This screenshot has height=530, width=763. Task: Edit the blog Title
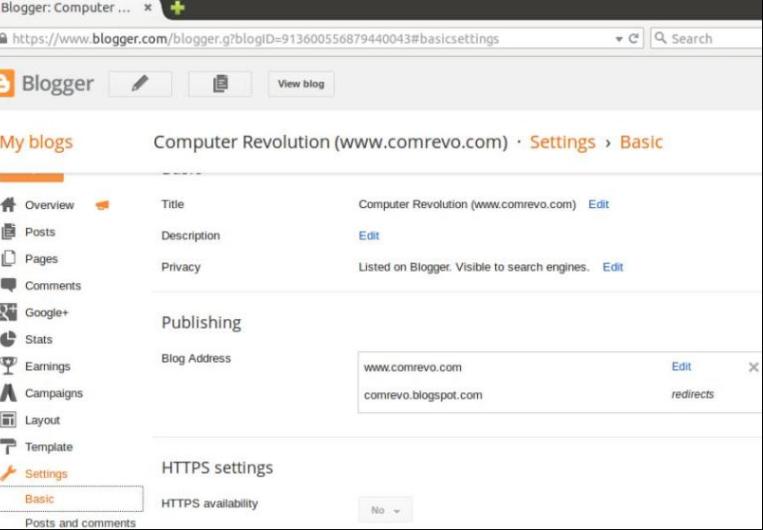599,204
